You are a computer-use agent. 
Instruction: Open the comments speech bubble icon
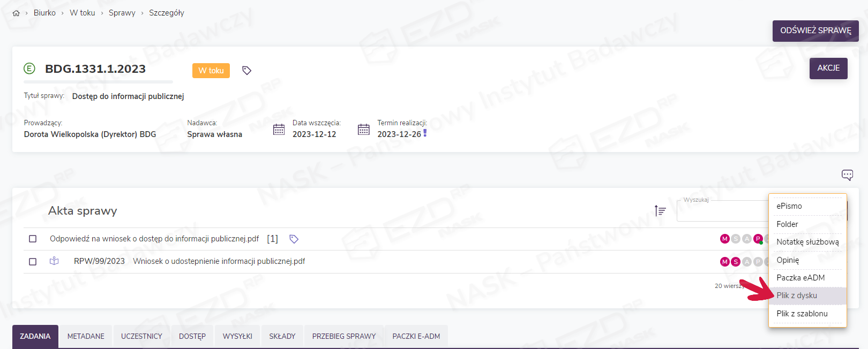tap(847, 175)
